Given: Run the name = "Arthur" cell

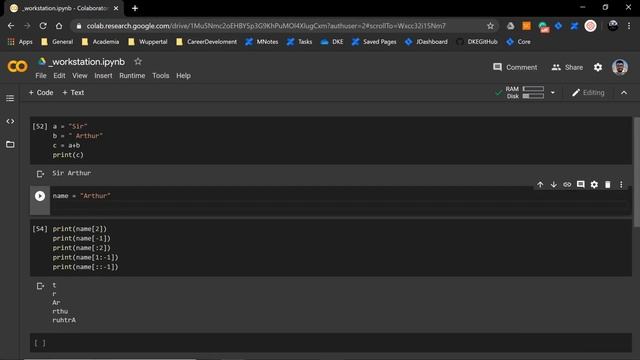Looking at the screenshot, I should [40, 196].
